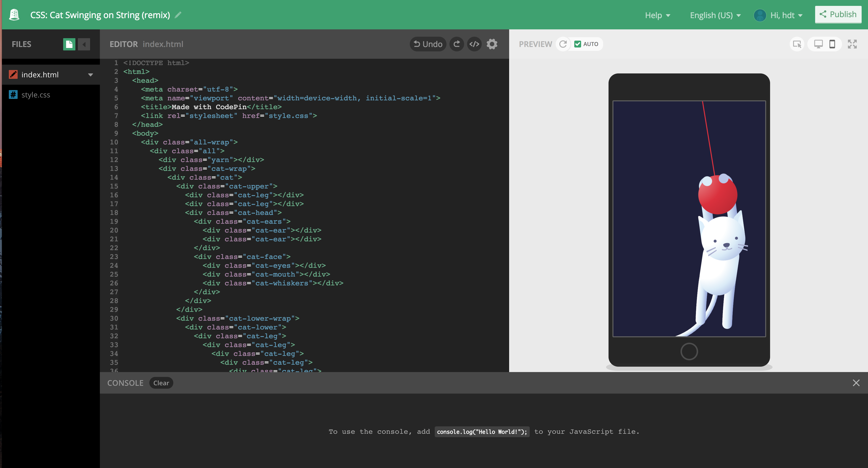Expand preview to fullscreen
This screenshot has width=868, height=468.
pos(853,44)
